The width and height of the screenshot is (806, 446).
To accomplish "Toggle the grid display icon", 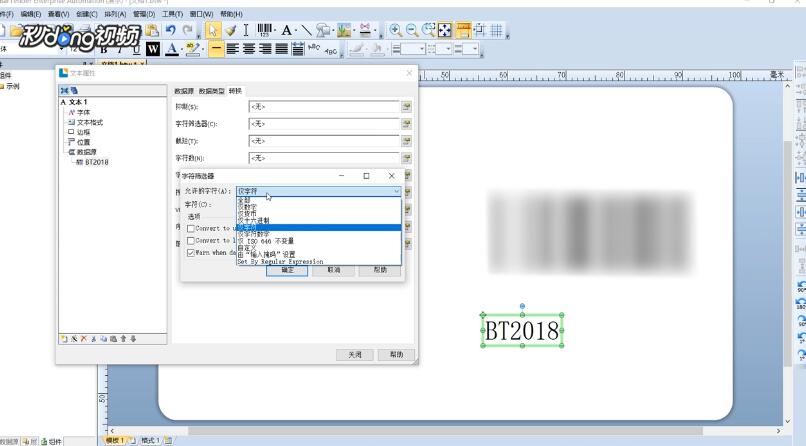I will pyautogui.click(x=496, y=30).
